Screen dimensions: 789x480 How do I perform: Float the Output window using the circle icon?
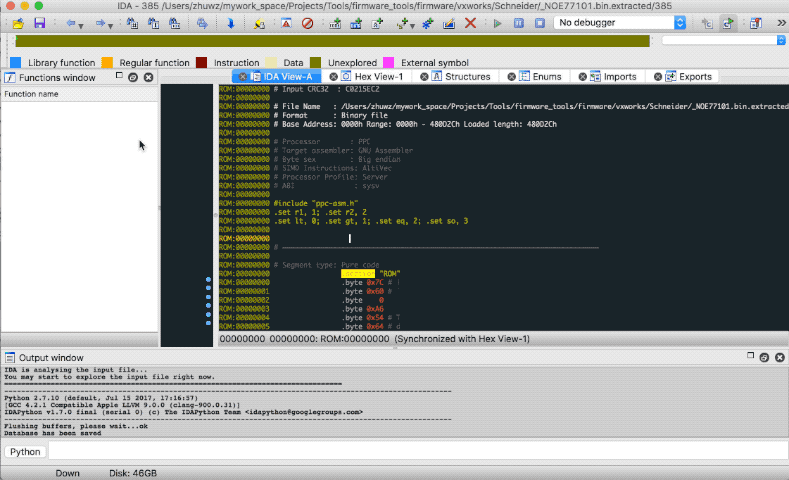pos(764,357)
